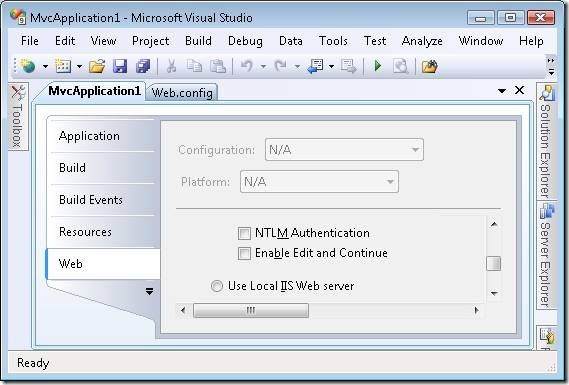This screenshot has height=385, width=569.
Task: Select the Application properties tab
Action: pos(103,136)
